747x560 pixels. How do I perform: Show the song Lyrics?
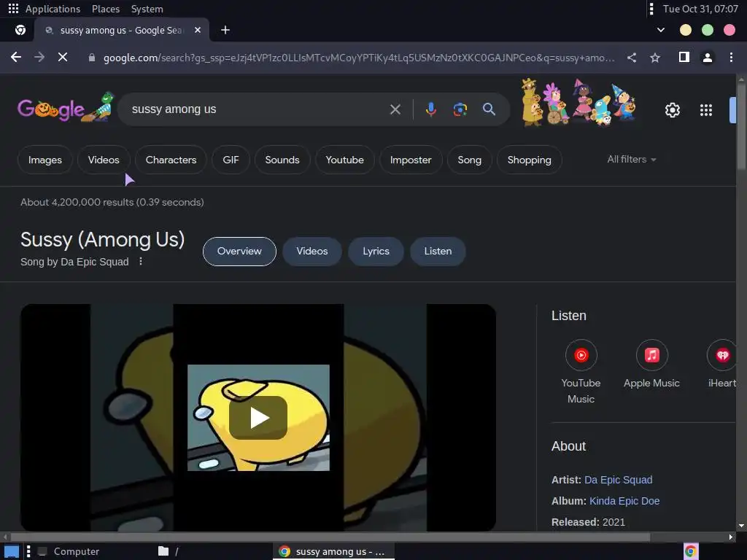tap(376, 251)
